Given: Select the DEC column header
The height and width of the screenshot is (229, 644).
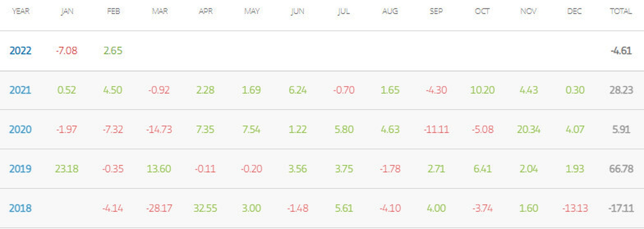Looking at the screenshot, I should [x=574, y=11].
